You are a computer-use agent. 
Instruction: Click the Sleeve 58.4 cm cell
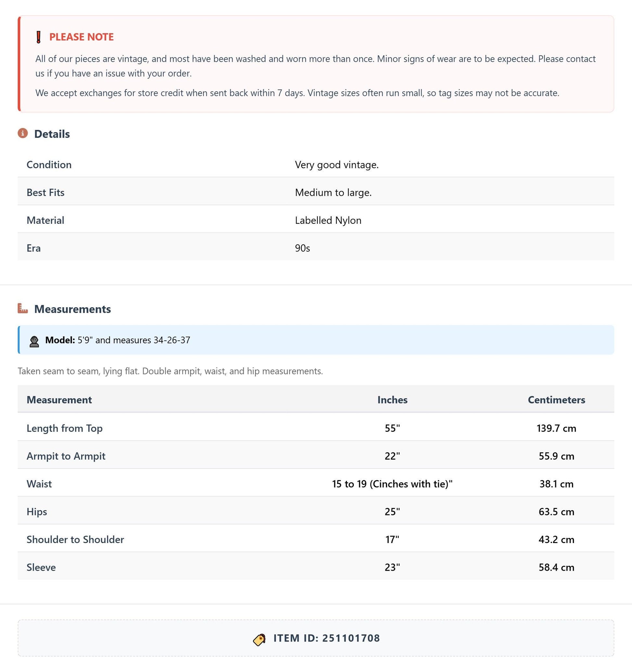[556, 567]
